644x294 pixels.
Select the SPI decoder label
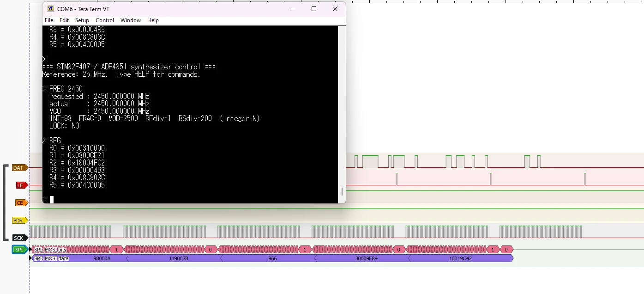point(19,250)
